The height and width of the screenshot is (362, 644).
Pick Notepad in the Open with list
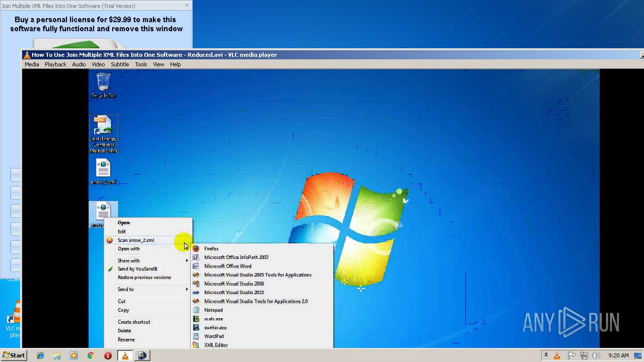point(213,310)
